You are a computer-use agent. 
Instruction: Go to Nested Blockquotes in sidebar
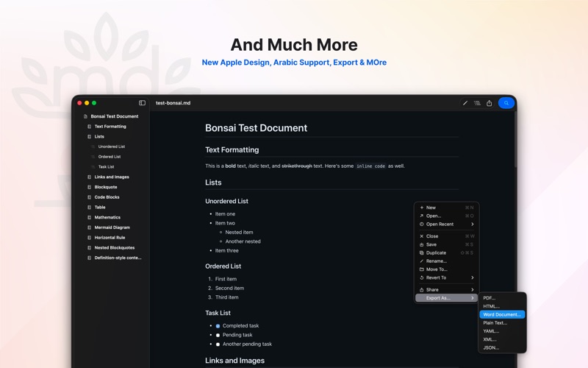115,248
